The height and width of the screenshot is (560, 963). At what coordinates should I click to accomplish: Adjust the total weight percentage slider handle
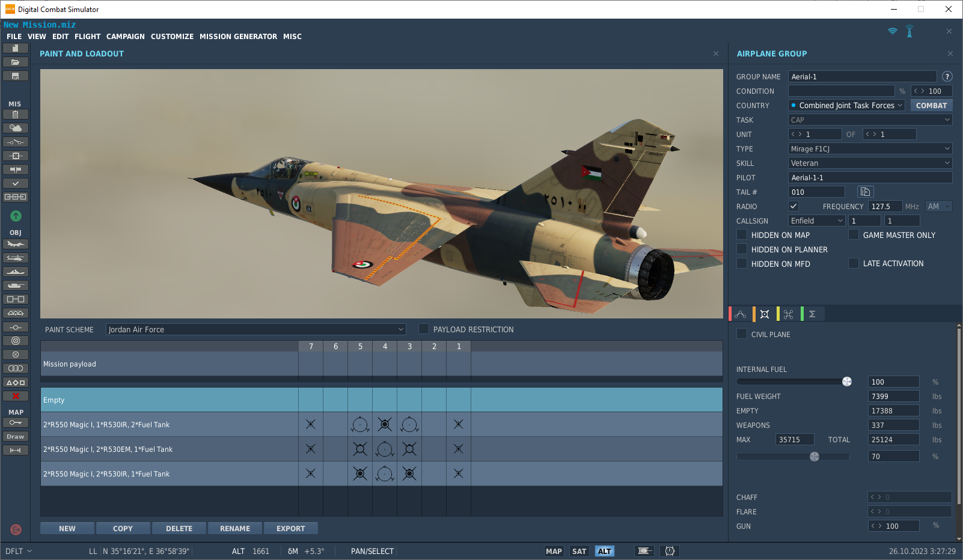tap(815, 457)
